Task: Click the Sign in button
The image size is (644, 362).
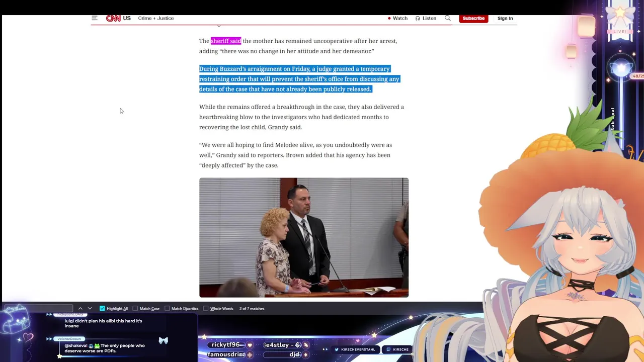Action: coord(505,18)
